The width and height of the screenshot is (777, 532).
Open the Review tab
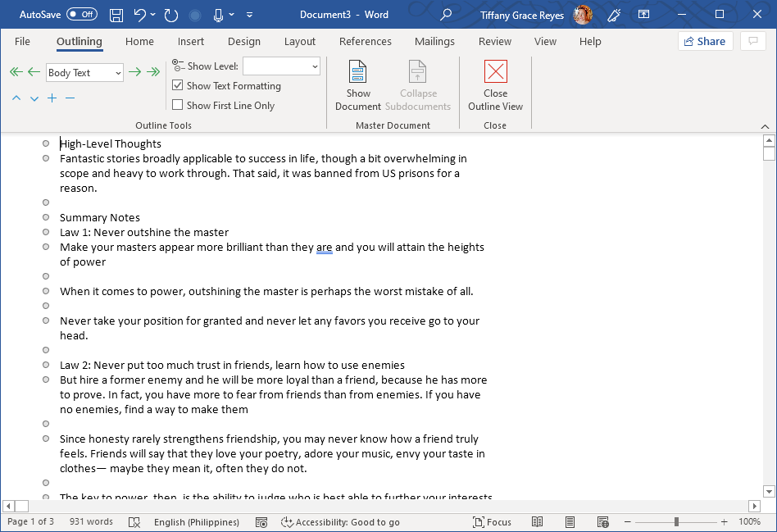[x=494, y=41]
